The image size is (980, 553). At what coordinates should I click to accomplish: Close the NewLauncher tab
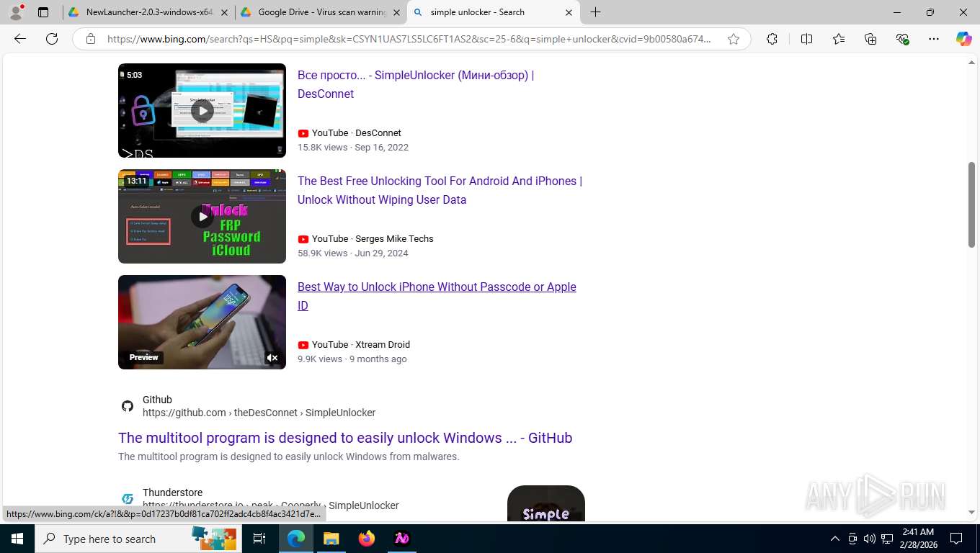[224, 12]
